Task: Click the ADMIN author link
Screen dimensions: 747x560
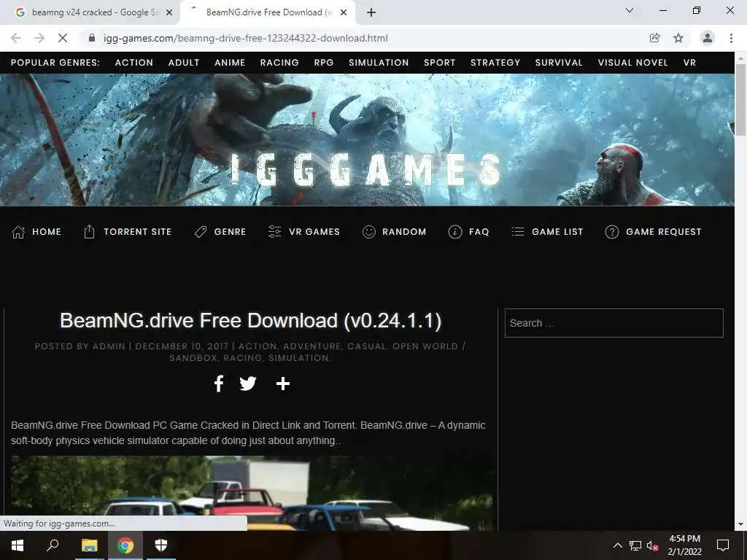Action: 109,346
